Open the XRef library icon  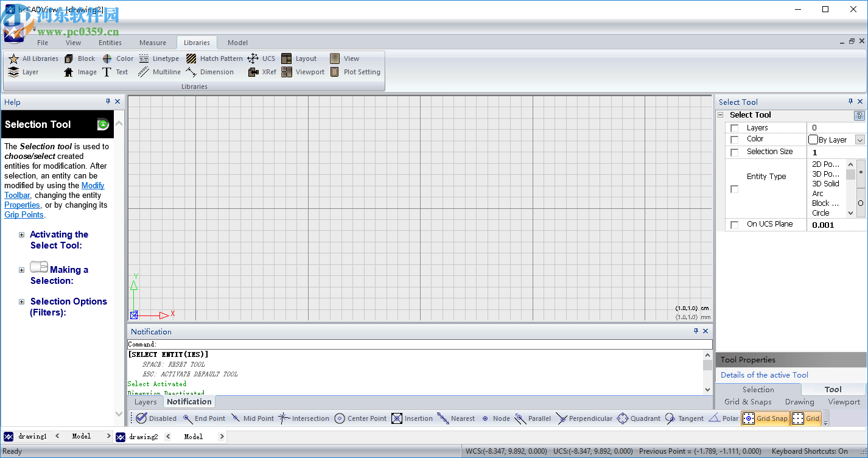253,72
